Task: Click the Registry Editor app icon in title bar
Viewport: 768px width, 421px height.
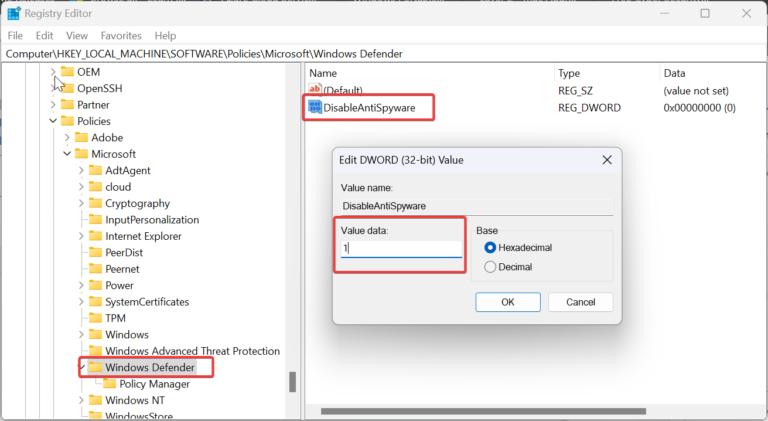Action: (x=14, y=14)
